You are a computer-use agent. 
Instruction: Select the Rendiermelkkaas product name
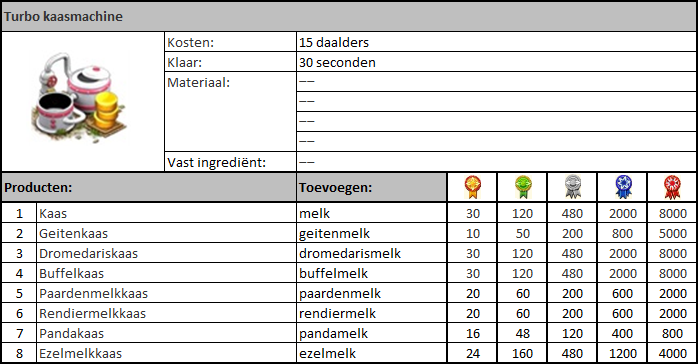click(93, 313)
